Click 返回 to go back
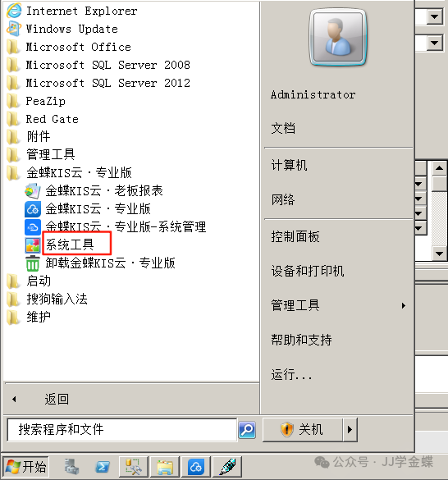448x480 pixels. point(57,400)
